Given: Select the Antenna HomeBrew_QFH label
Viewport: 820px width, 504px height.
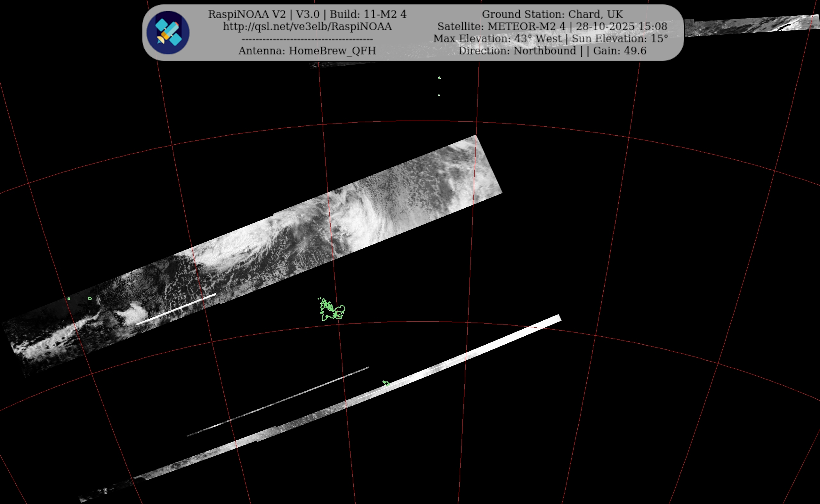Looking at the screenshot, I should tap(307, 51).
